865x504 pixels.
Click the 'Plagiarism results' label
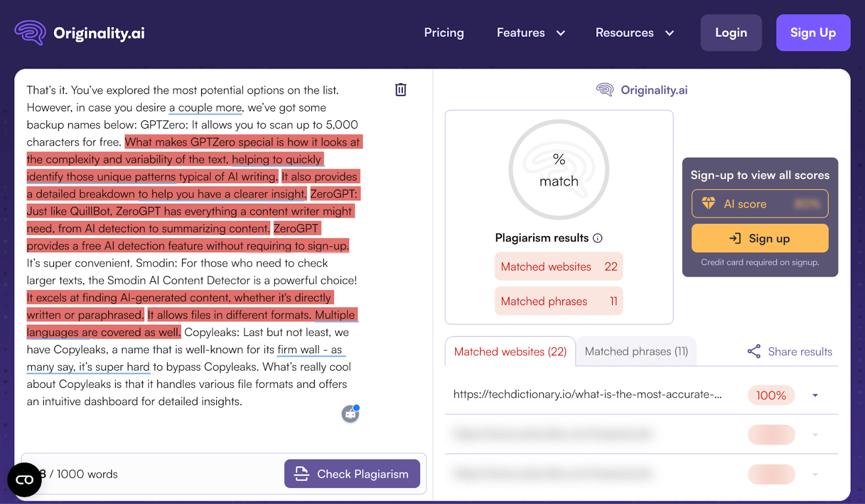(542, 238)
